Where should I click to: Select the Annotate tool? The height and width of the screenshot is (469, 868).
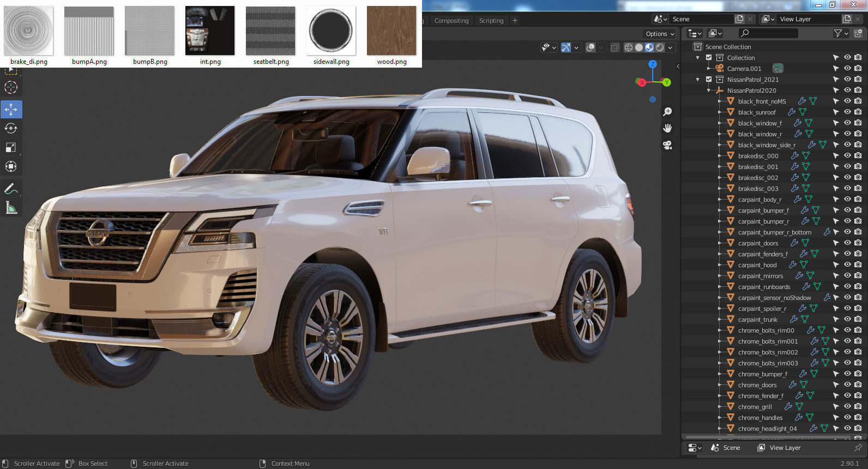tap(11, 189)
